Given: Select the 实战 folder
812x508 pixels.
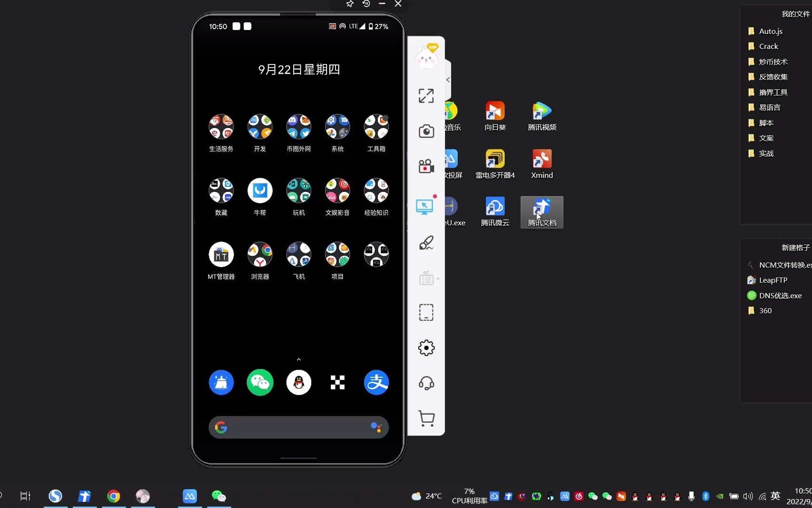Looking at the screenshot, I should pos(760,153).
